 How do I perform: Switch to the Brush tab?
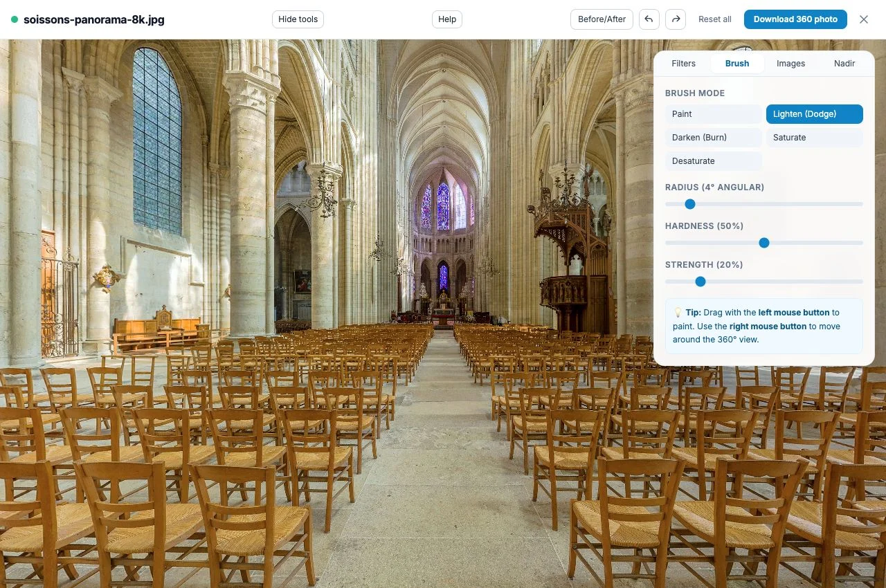pos(737,64)
